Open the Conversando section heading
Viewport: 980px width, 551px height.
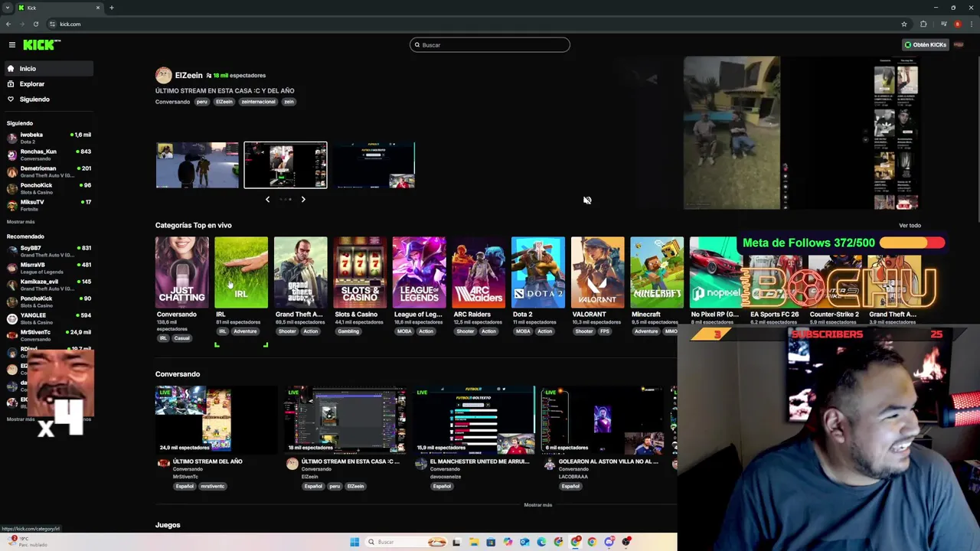tap(178, 374)
